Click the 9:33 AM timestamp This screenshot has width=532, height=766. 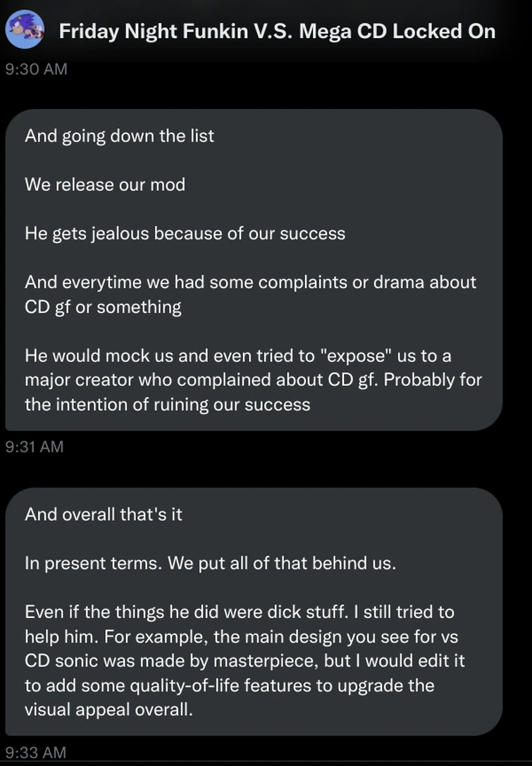pos(35,752)
